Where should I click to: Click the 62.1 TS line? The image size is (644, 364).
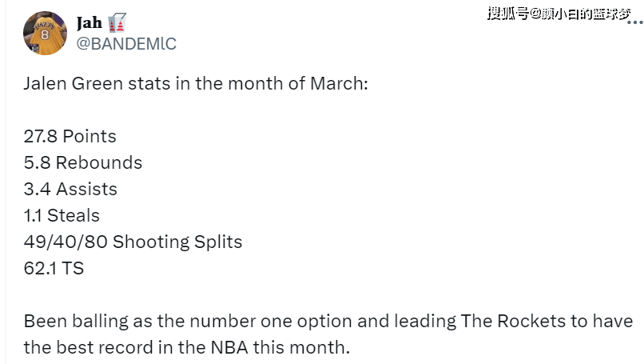54,268
